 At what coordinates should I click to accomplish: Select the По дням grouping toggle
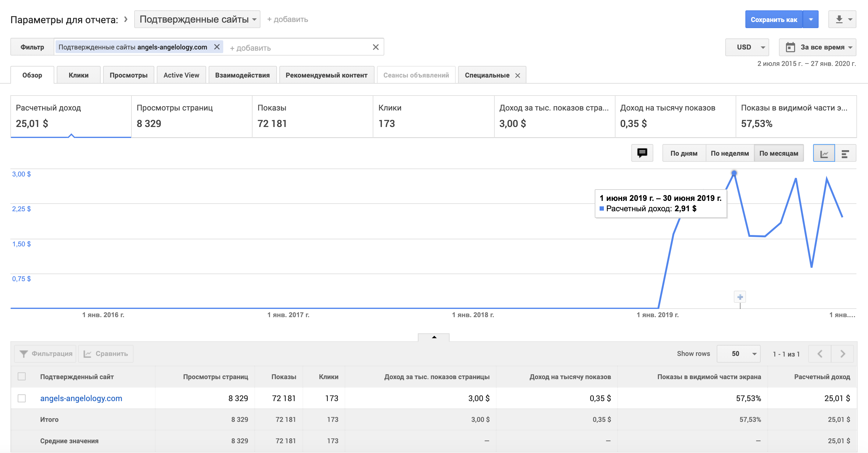[x=684, y=154]
